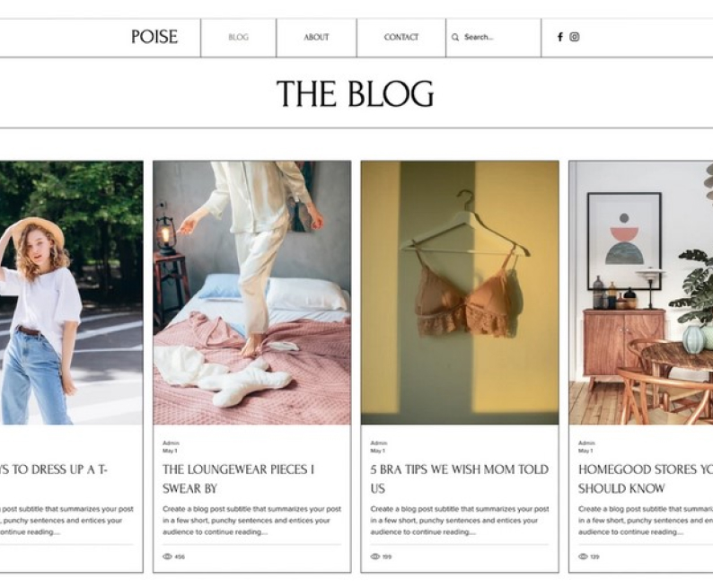
Task: Open the 'Dress Up a T-' post title
Action: (x=53, y=470)
